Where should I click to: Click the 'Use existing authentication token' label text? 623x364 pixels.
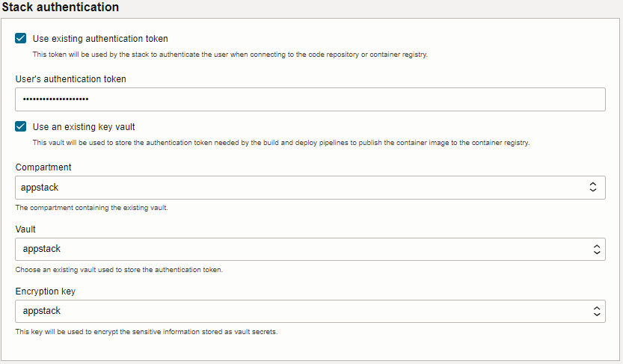100,39
